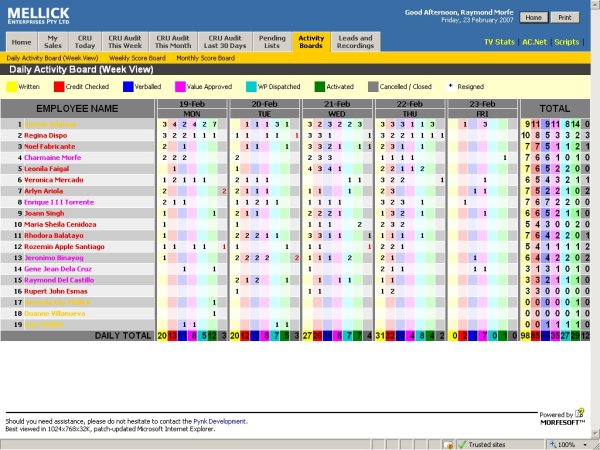Click employee name Noel Fabricante

(x=50, y=147)
